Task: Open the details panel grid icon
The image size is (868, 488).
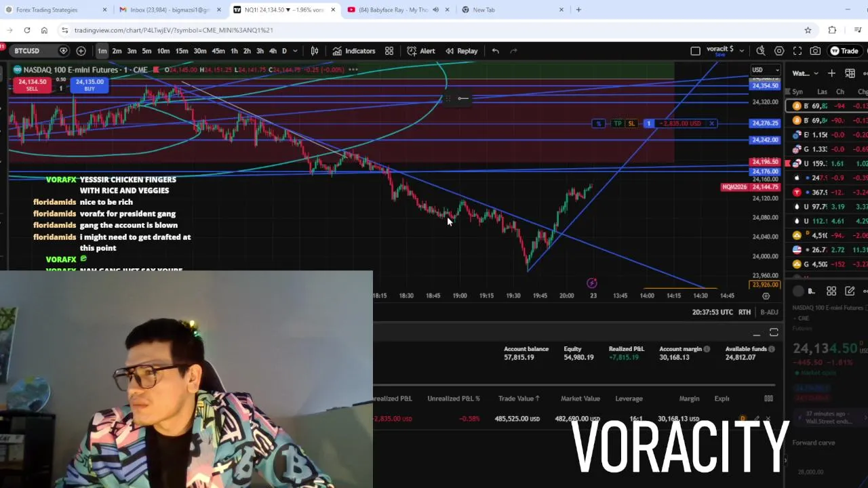Action: coord(831,291)
